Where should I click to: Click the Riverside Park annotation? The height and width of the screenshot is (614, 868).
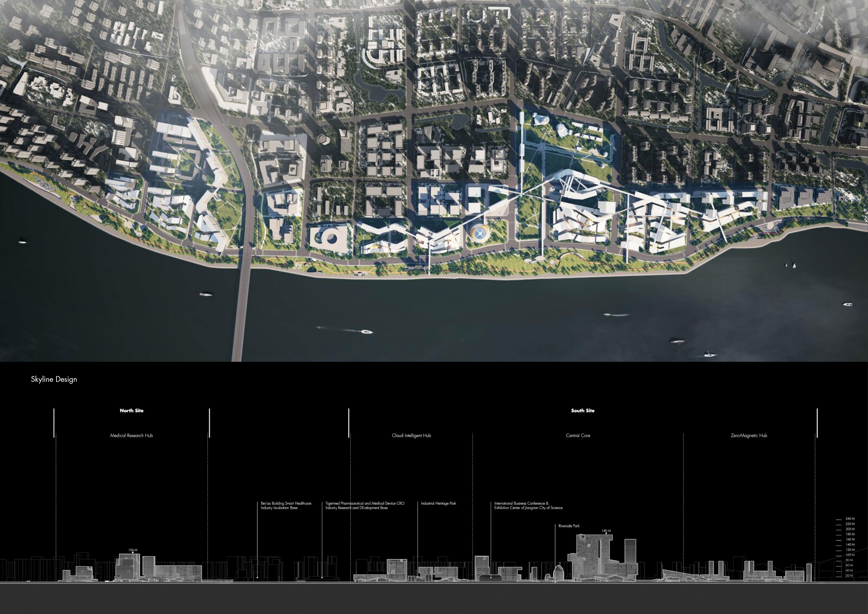pos(569,526)
